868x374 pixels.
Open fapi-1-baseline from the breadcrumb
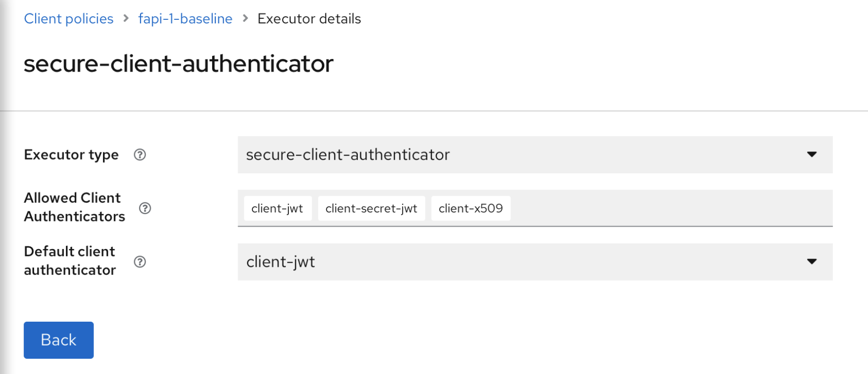coord(185,18)
